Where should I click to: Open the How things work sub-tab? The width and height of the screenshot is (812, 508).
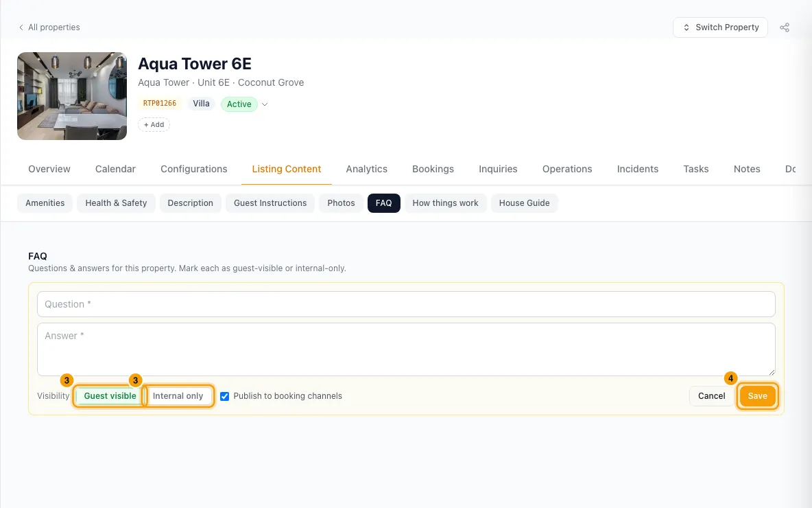coord(445,203)
